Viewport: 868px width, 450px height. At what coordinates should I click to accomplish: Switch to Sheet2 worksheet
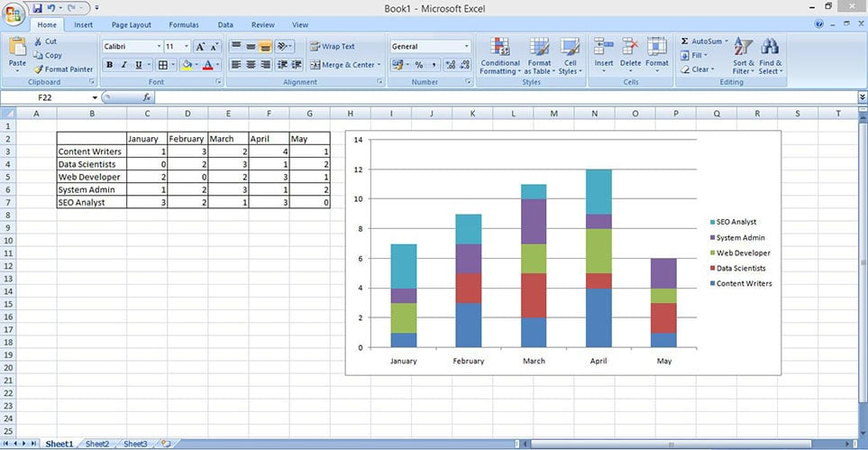coord(97,444)
